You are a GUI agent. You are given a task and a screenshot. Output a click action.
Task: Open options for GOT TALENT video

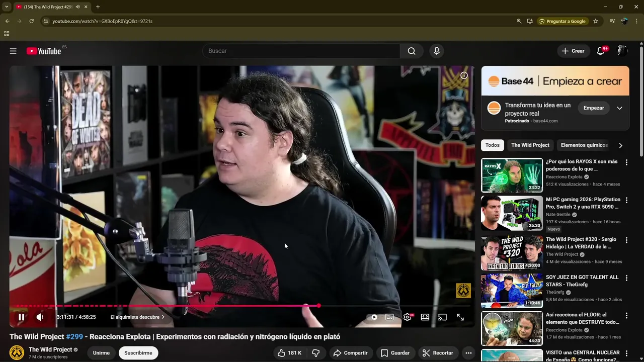[626, 278]
